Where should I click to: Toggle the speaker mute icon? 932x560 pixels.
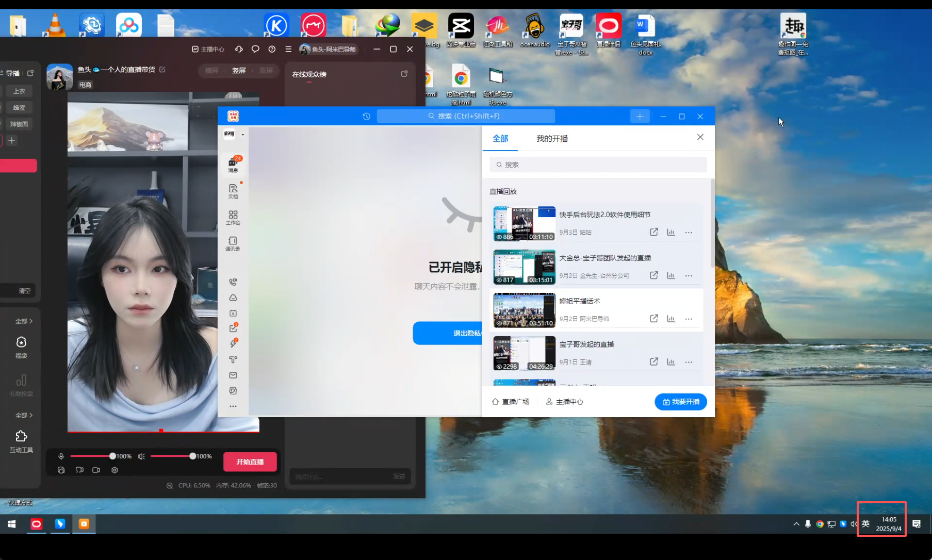coord(141,456)
